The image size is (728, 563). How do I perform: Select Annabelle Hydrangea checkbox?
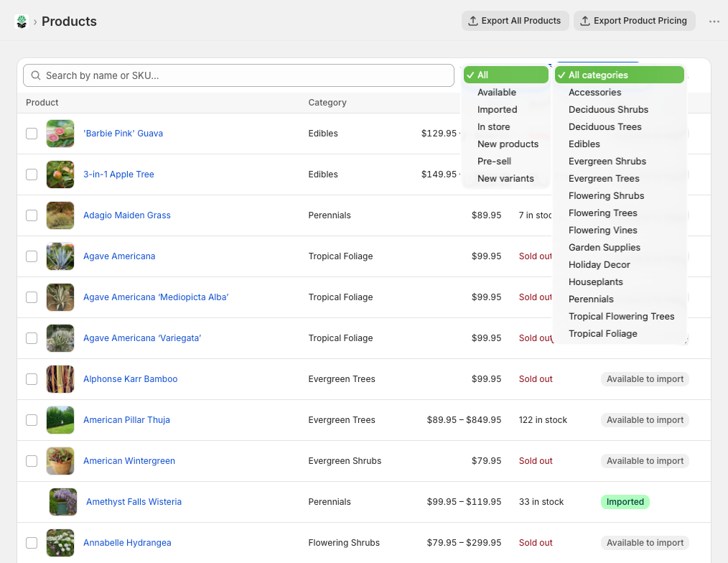pos(32,542)
